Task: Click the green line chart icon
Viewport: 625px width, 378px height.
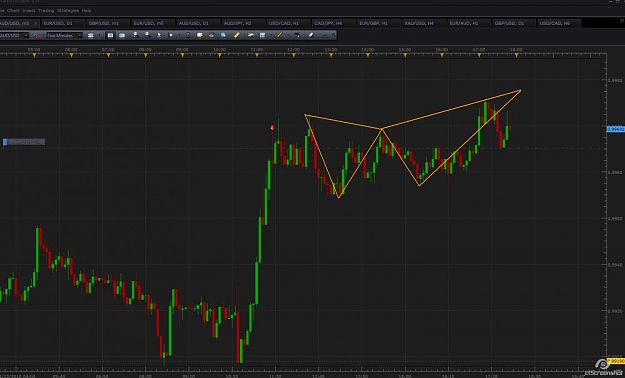Action: [x=251, y=35]
